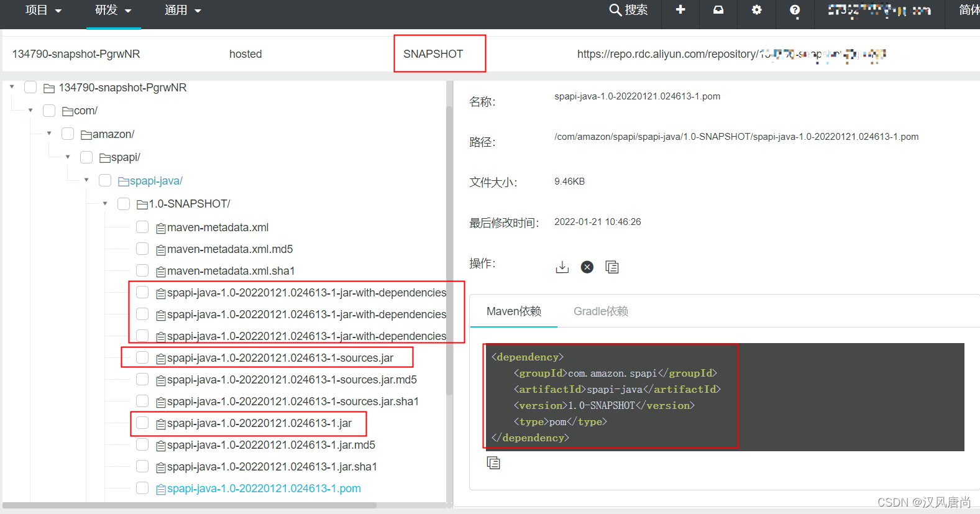
Task: Check the box for maven-metadata.xml.md5
Action: [x=142, y=249]
